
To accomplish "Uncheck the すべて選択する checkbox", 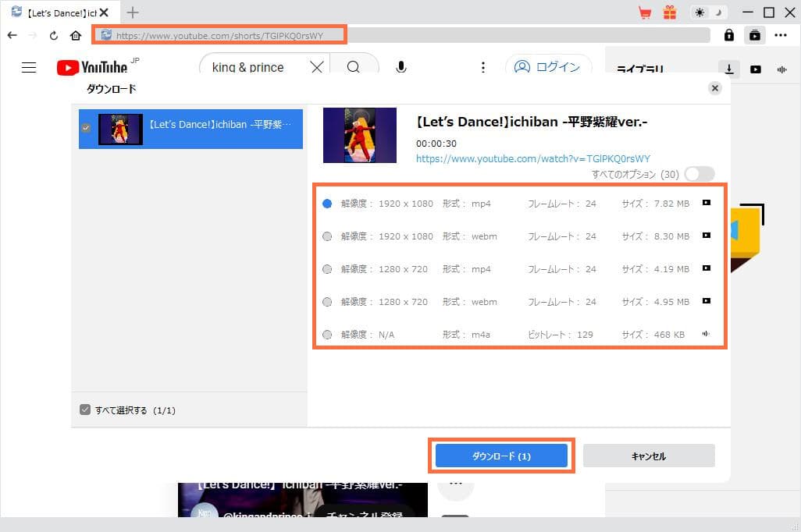I will point(85,410).
